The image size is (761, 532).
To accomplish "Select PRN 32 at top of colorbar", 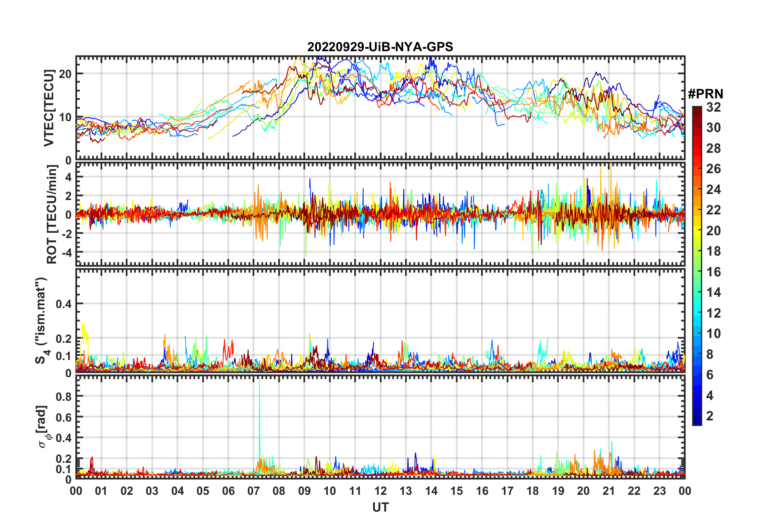I will click(697, 108).
